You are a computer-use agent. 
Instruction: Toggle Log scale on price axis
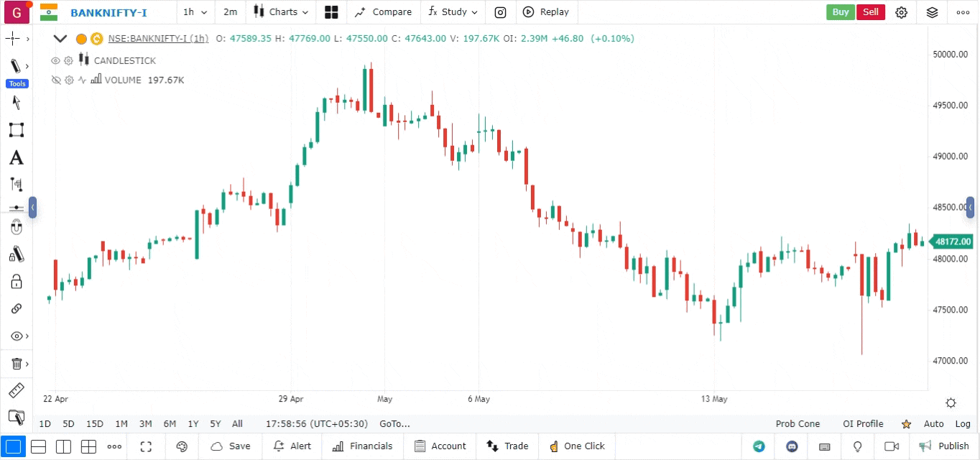click(963, 424)
